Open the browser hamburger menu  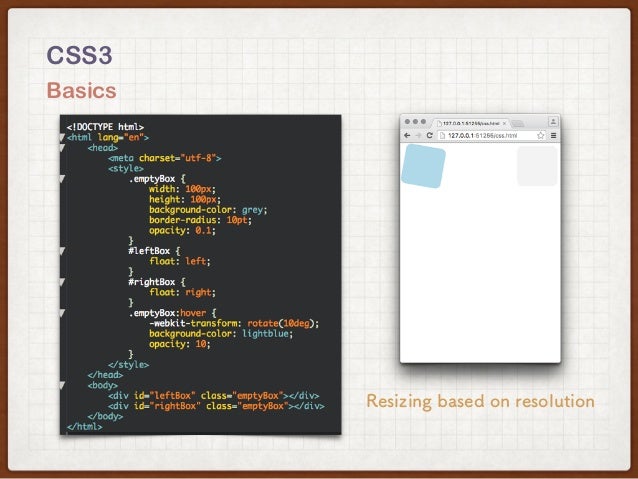[x=553, y=136]
